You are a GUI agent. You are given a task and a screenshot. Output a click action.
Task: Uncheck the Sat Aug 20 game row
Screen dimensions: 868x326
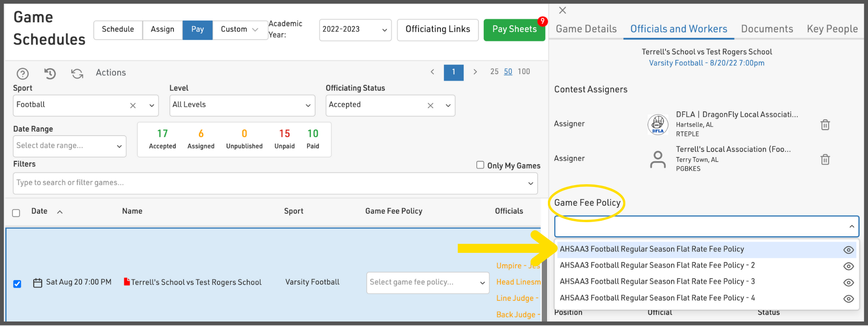pos(17,284)
